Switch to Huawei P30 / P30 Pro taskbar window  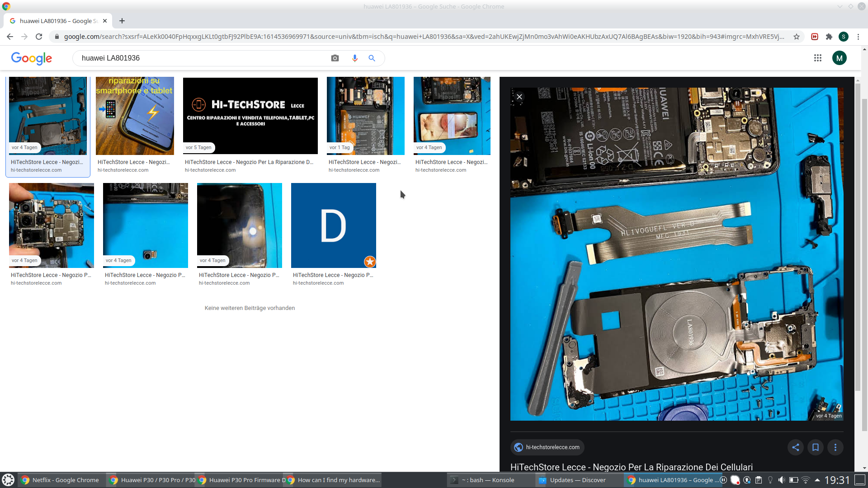pyautogui.click(x=151, y=480)
